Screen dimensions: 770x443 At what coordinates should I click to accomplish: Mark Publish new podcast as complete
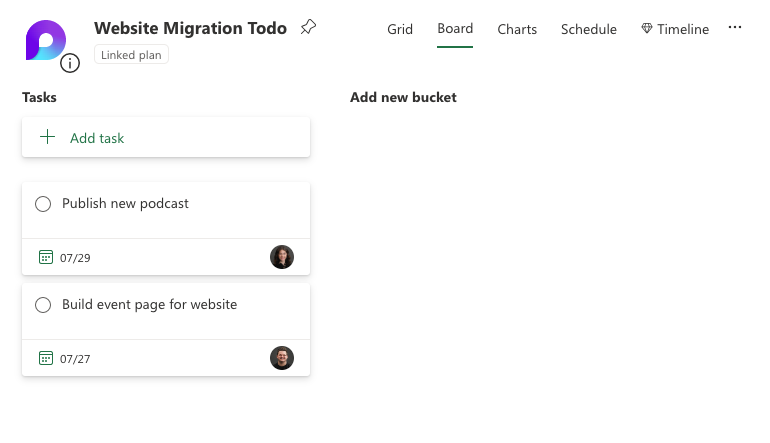click(x=43, y=204)
